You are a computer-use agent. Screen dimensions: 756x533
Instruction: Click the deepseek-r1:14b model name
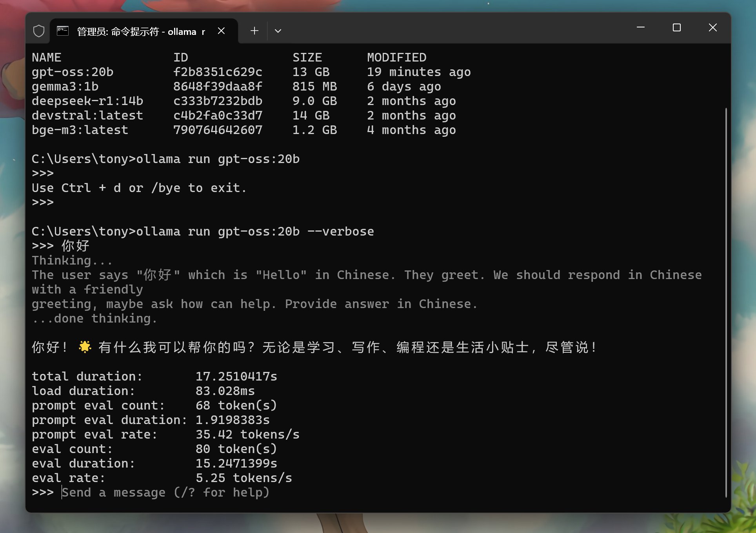tap(87, 101)
